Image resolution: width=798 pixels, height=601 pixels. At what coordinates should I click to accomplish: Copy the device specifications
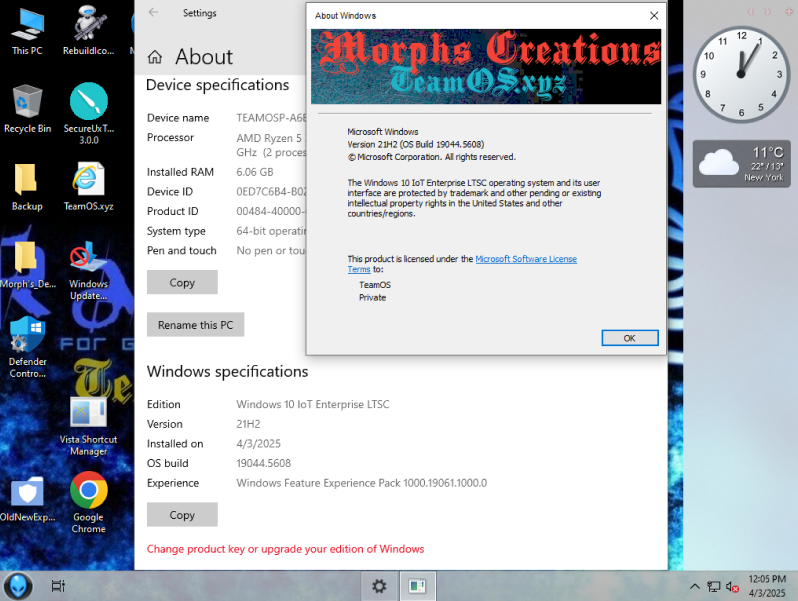(182, 282)
